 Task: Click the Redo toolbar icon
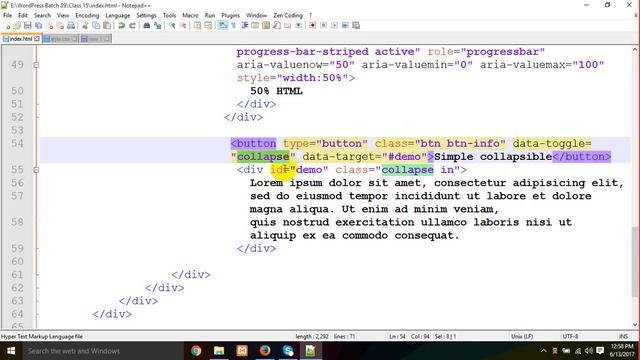132,25
